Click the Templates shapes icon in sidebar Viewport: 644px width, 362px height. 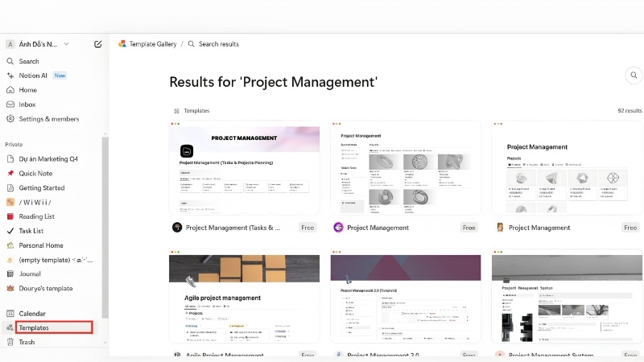pyautogui.click(x=10, y=327)
